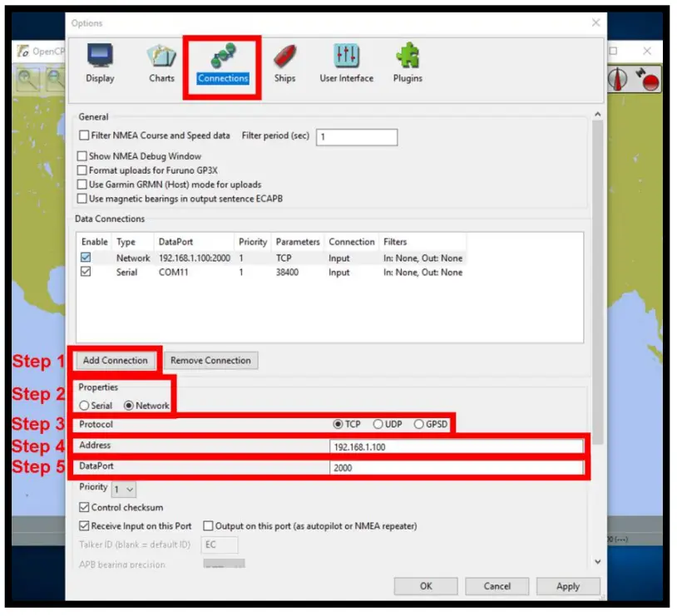Confirm settings with the OK button

click(x=426, y=586)
